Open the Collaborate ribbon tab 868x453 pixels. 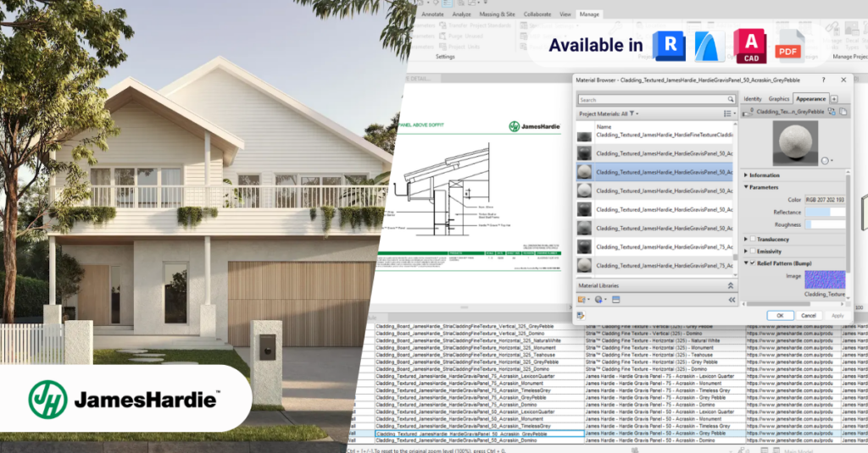coord(537,14)
